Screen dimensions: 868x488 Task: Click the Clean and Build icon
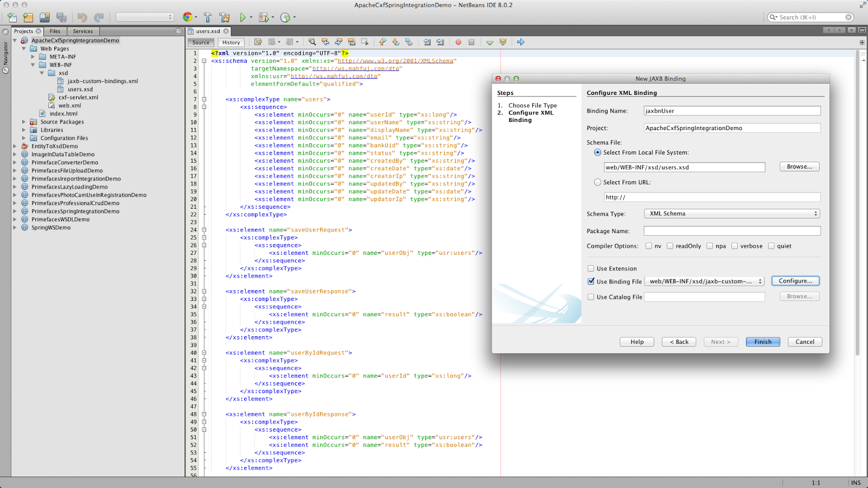pyautogui.click(x=224, y=17)
